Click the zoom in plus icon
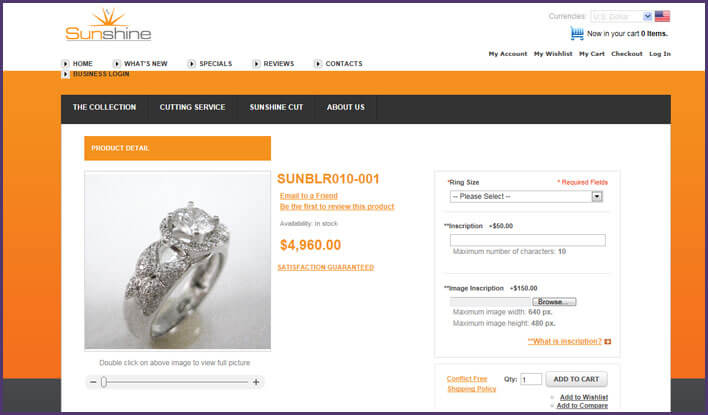This screenshot has height=415, width=708. click(256, 382)
